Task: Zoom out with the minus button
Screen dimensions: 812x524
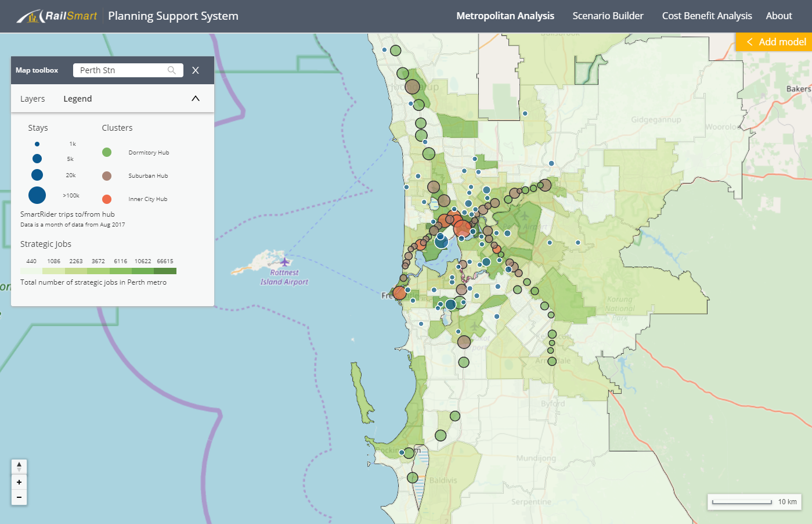Action: point(19,497)
